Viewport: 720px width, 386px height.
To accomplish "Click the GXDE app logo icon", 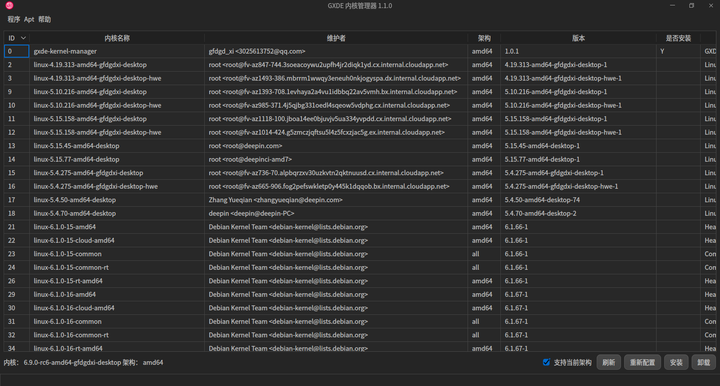I will [x=9, y=6].
